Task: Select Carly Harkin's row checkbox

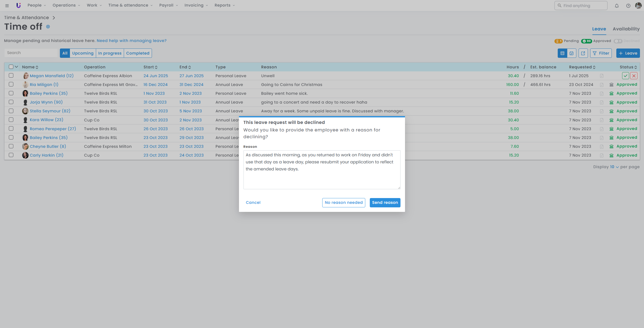Action: tap(11, 155)
